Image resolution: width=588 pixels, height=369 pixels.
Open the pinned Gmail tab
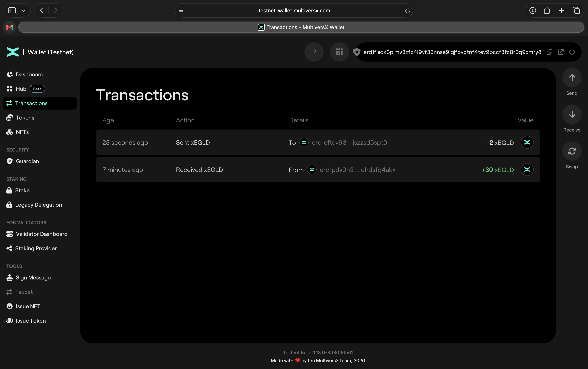click(x=10, y=27)
